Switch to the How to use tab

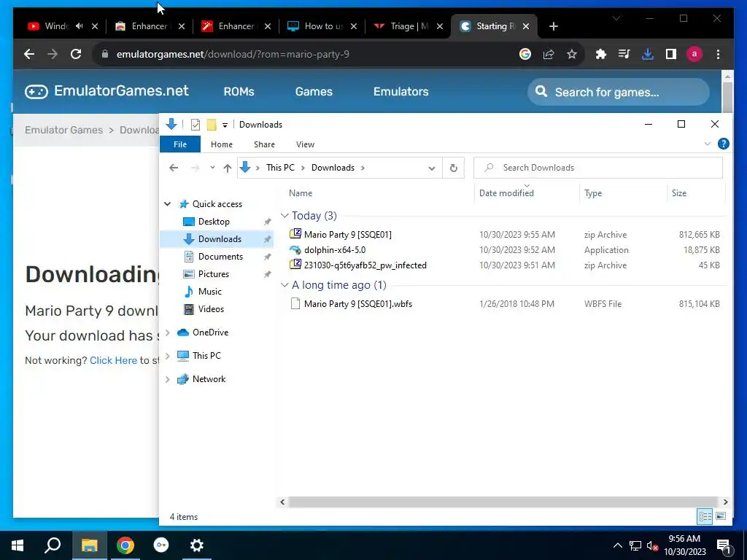click(x=322, y=26)
